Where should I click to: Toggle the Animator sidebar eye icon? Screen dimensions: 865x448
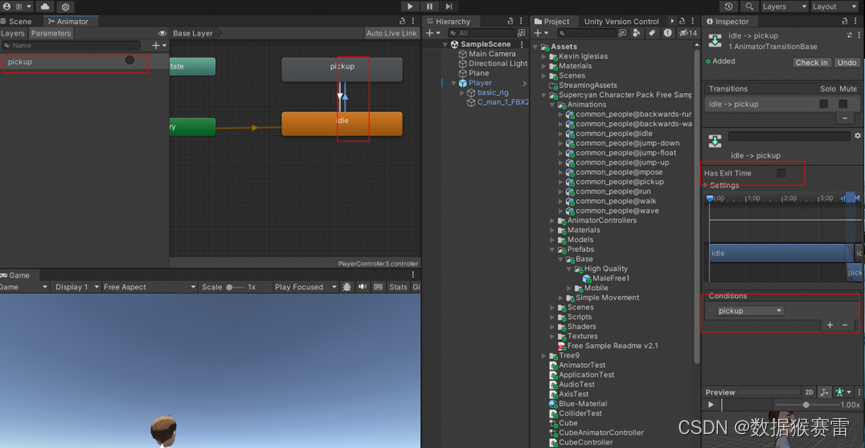tap(162, 33)
